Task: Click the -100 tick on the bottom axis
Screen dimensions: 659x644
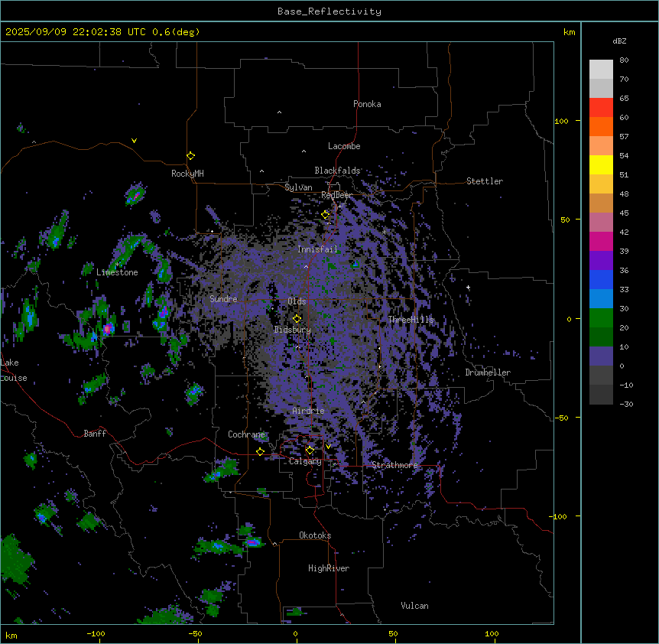Action: pyautogui.click(x=96, y=633)
